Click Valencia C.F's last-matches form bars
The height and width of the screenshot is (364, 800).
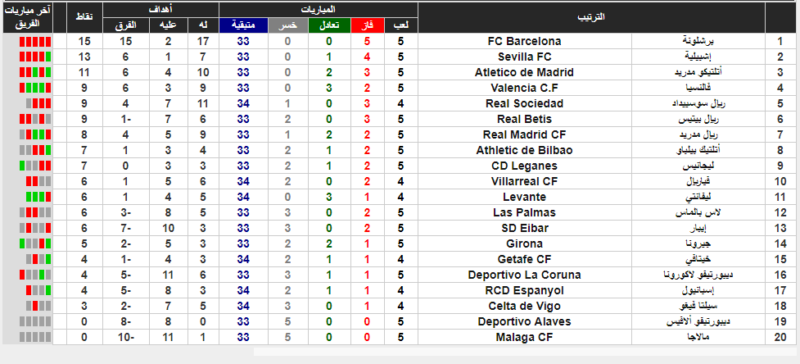(x=35, y=88)
